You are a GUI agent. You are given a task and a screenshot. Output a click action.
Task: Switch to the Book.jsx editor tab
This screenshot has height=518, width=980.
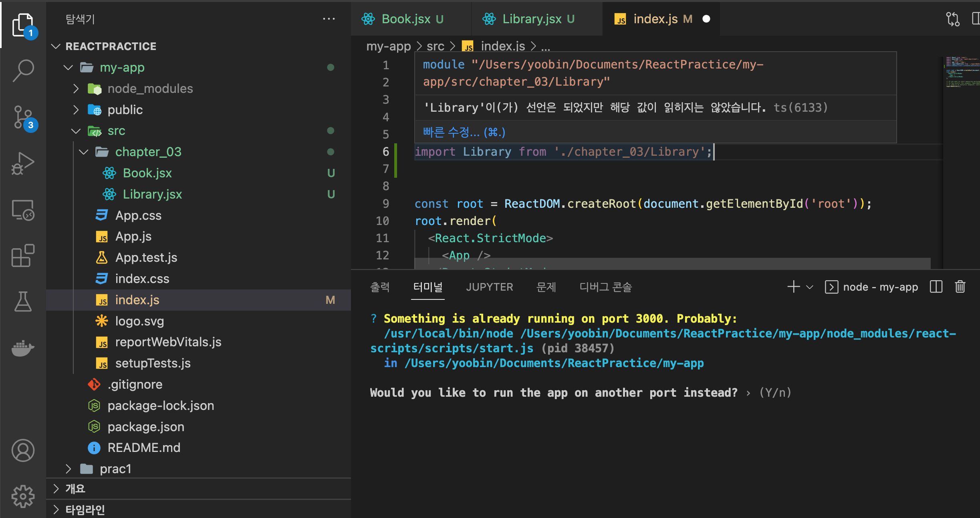tap(411, 19)
